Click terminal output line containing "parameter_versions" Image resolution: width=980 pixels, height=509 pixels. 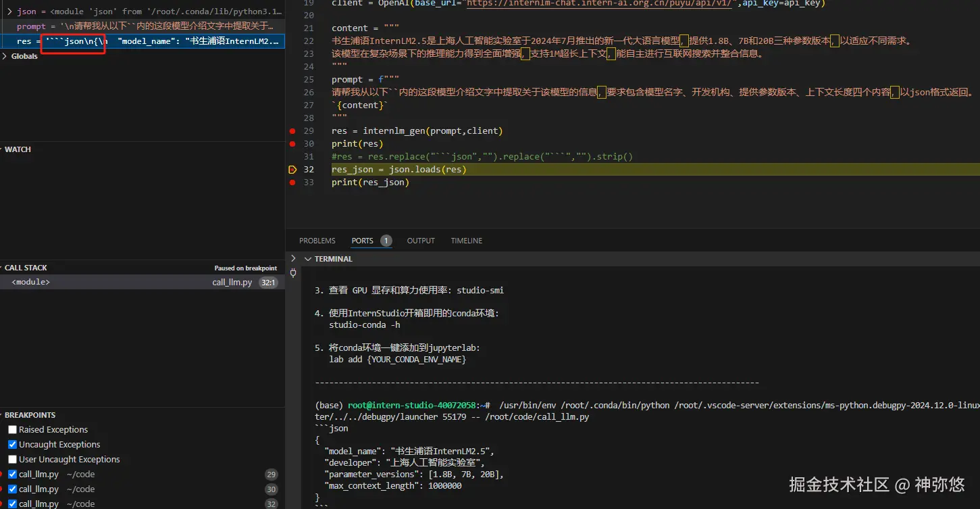coord(414,475)
